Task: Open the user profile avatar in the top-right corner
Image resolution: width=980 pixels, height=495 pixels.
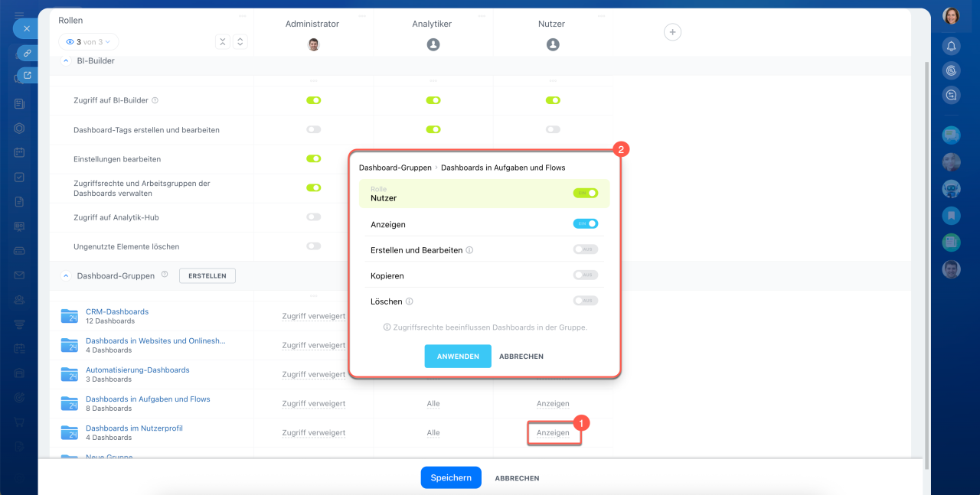Action: coord(951,16)
